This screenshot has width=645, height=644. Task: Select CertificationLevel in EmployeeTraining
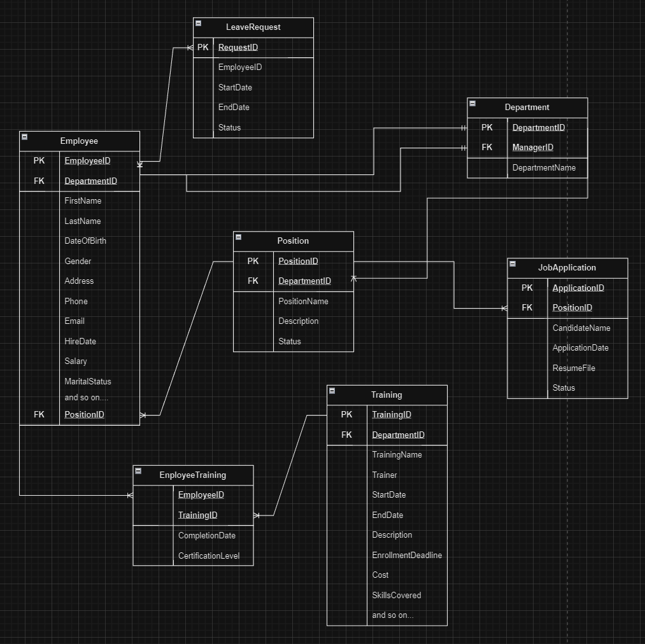[x=209, y=556]
